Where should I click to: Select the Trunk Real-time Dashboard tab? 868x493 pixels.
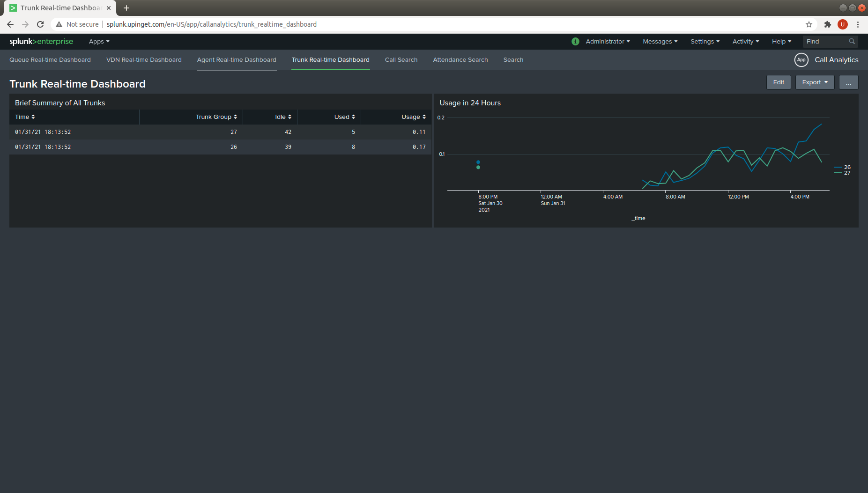tap(331, 60)
